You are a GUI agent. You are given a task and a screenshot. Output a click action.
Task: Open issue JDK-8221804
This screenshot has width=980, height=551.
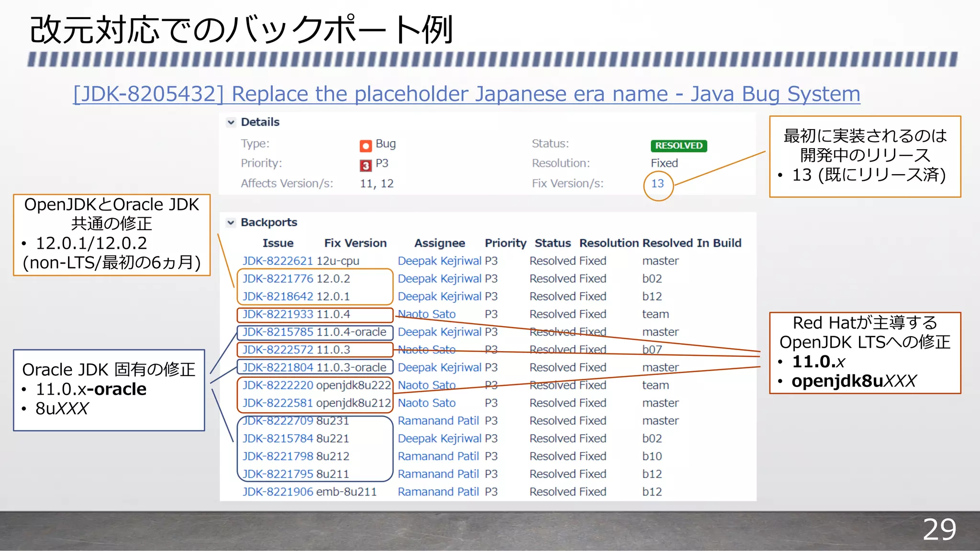[278, 367]
